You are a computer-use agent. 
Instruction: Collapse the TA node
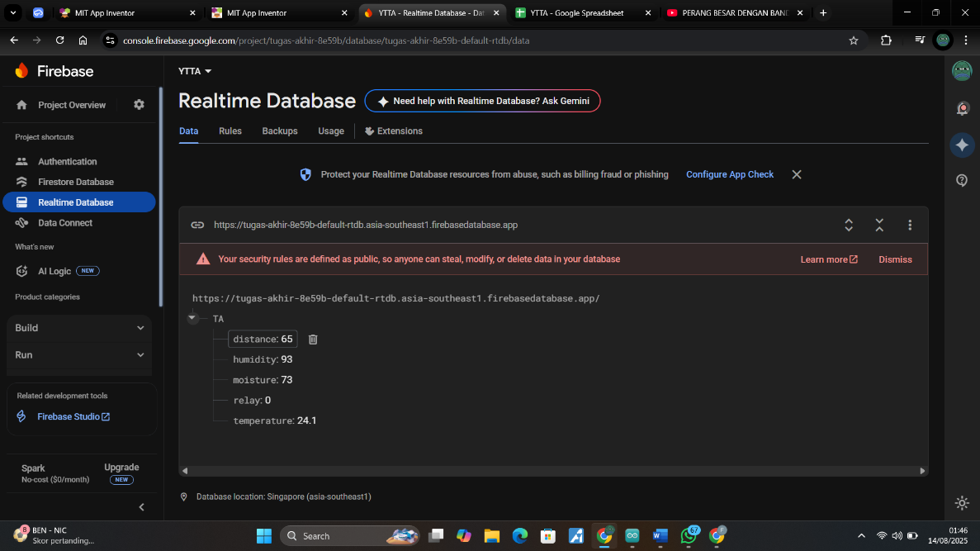coord(192,318)
